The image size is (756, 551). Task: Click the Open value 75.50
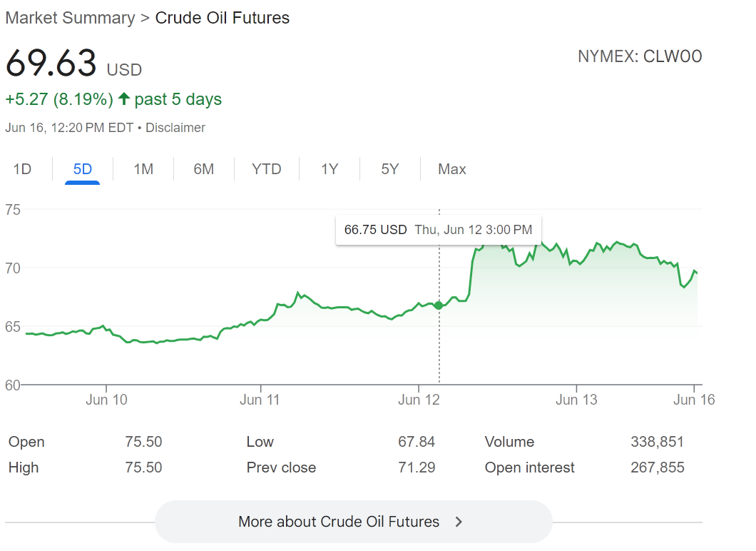(143, 442)
